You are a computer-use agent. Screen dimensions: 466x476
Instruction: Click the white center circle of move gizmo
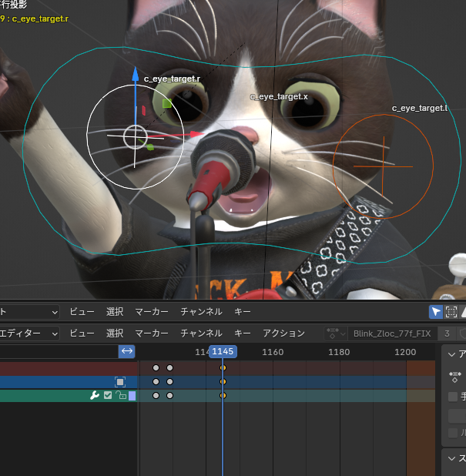coord(135,137)
